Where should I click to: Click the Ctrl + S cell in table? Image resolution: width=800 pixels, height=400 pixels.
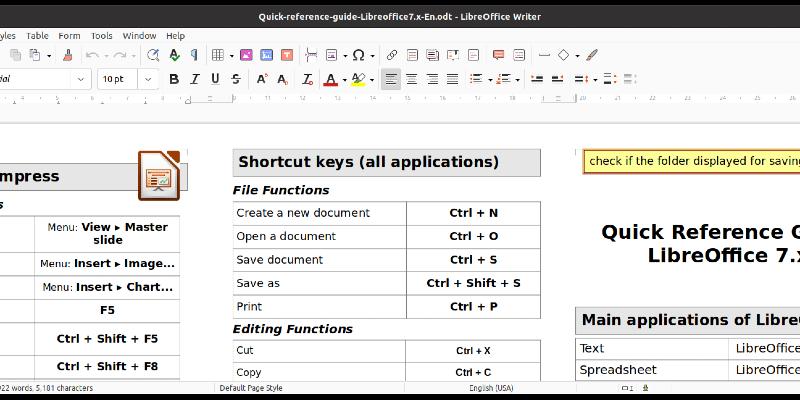click(473, 260)
